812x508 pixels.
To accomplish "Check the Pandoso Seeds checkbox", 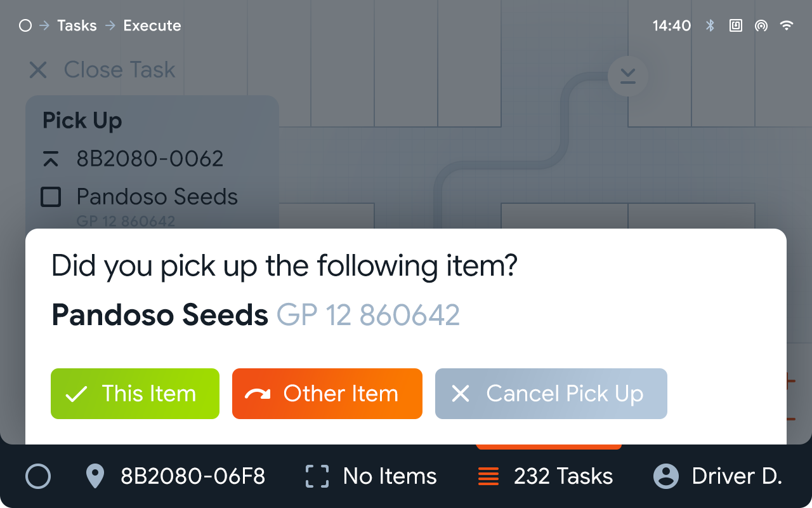I will coord(51,197).
